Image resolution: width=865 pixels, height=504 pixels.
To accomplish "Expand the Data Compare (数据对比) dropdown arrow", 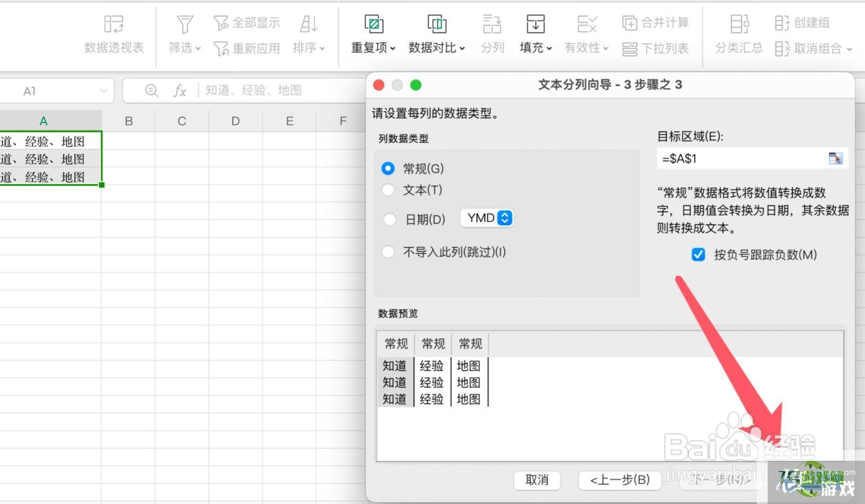I will tap(462, 49).
